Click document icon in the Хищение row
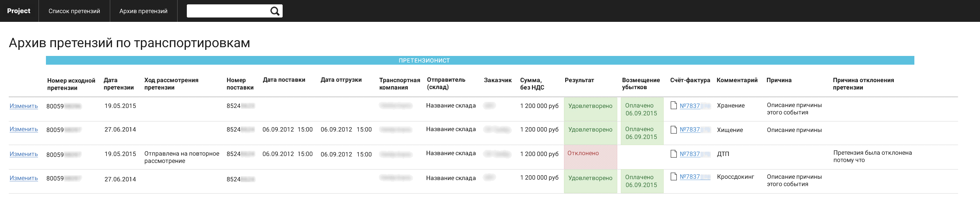This screenshot has width=980, height=222. [674, 129]
